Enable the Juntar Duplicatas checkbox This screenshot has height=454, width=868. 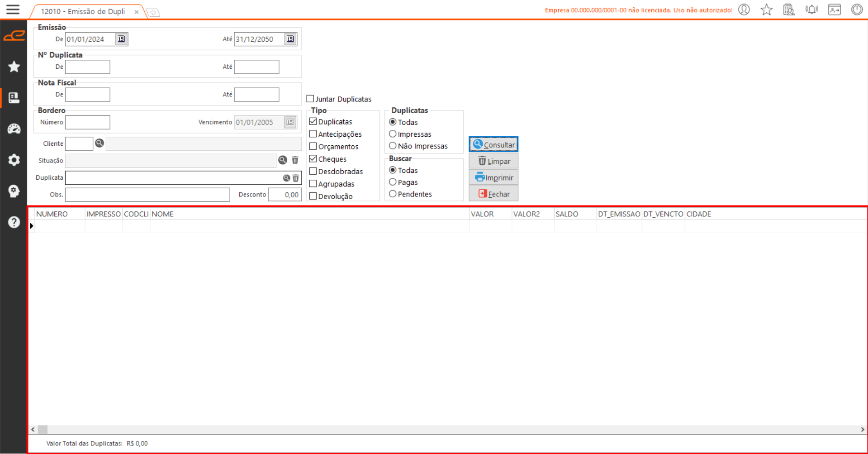310,99
